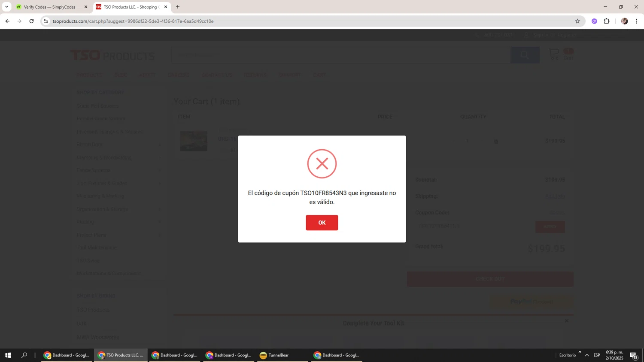
Task: Open a new browser tab
Action: point(178,7)
